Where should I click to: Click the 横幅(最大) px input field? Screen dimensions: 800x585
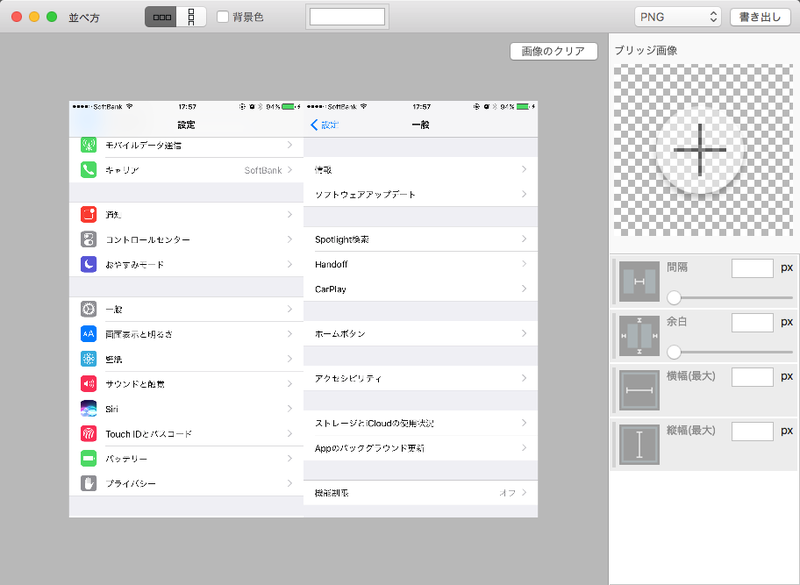(x=752, y=377)
